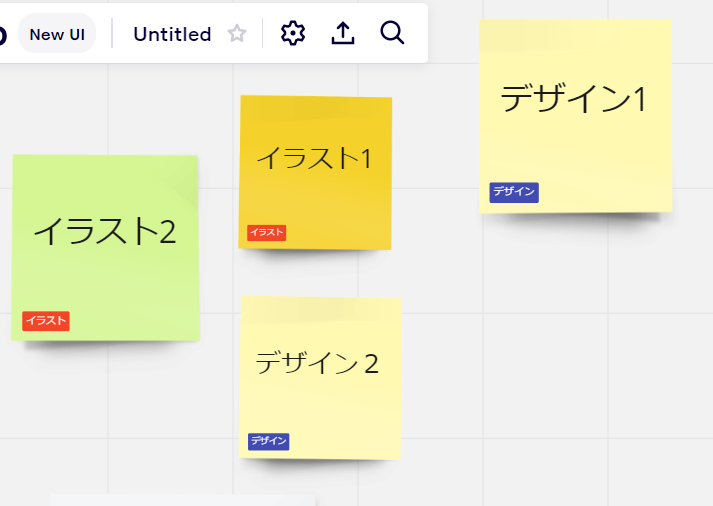Click the partial Miro logo at toolbar edge
713x506 pixels.
pyautogui.click(x=3, y=36)
